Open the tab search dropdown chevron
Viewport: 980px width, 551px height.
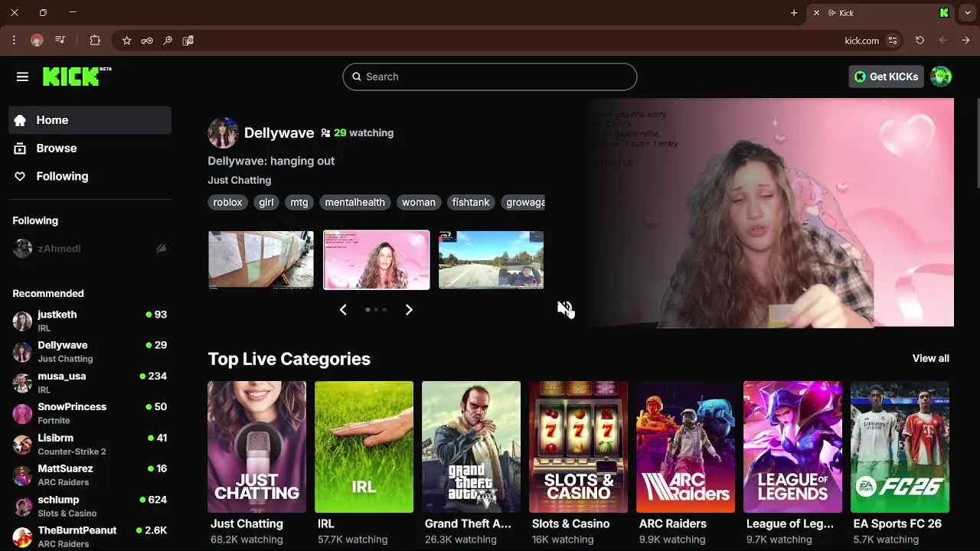pos(968,13)
